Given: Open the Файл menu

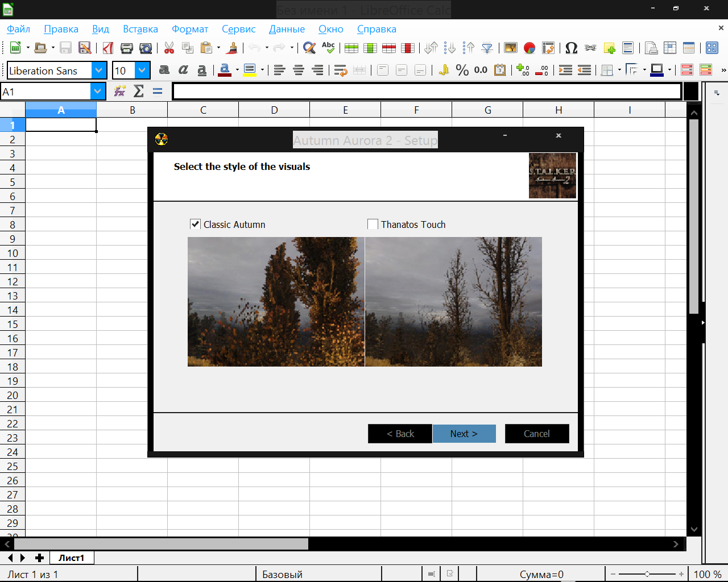Looking at the screenshot, I should [x=19, y=29].
